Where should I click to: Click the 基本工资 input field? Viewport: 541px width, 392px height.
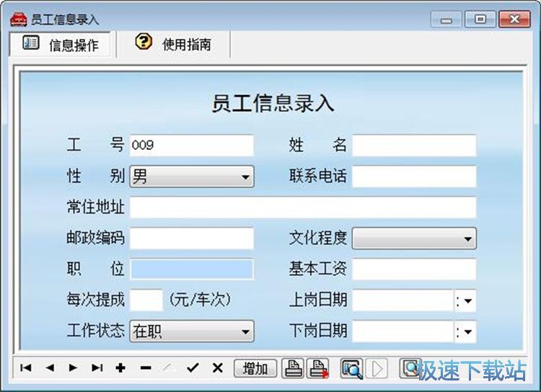(414, 269)
